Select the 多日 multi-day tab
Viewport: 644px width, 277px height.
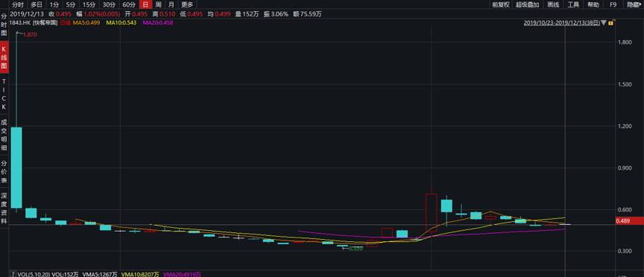(37, 4)
